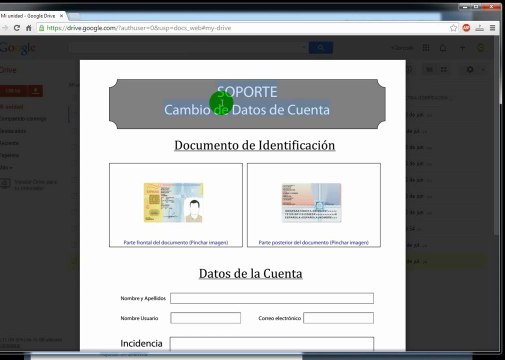Image resolution: width=505 pixels, height=360 pixels.
Task: Click the SOPORTE header text
Action: click(247, 92)
